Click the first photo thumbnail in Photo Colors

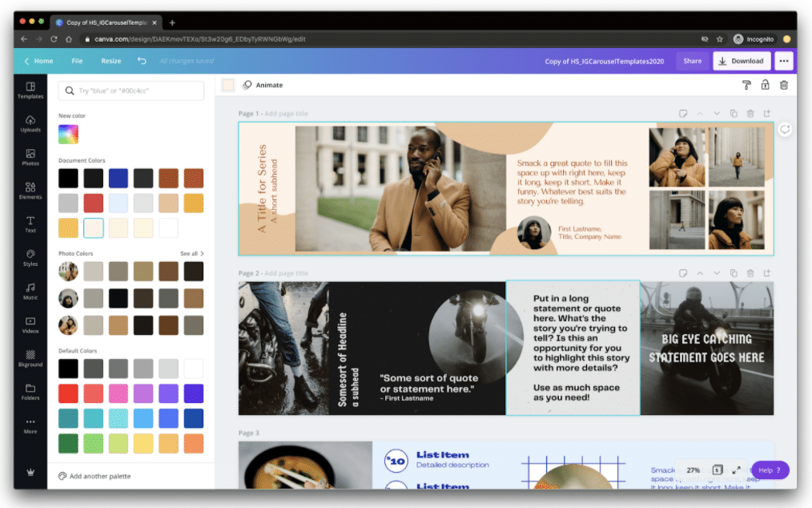(68, 271)
